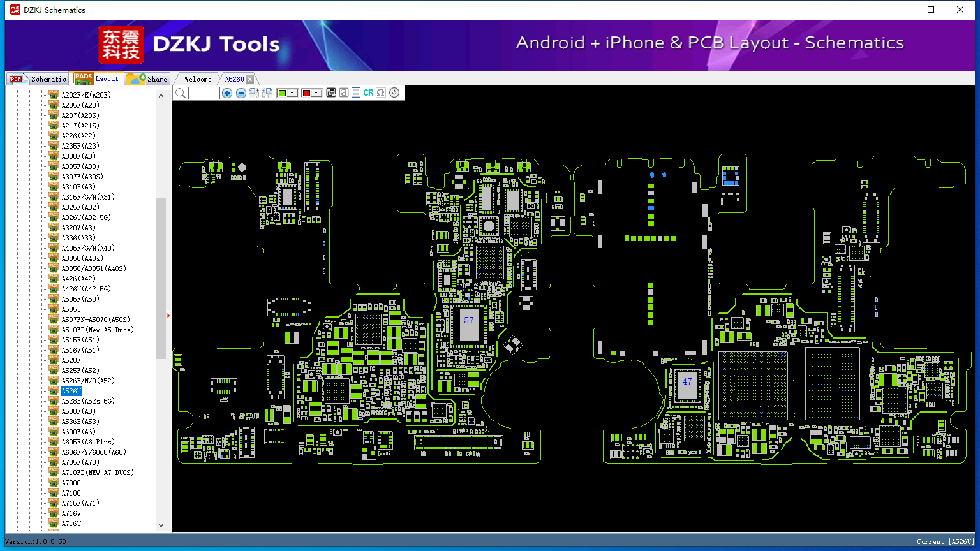
Task: Select the A305F(A30) entry
Action: click(x=80, y=166)
